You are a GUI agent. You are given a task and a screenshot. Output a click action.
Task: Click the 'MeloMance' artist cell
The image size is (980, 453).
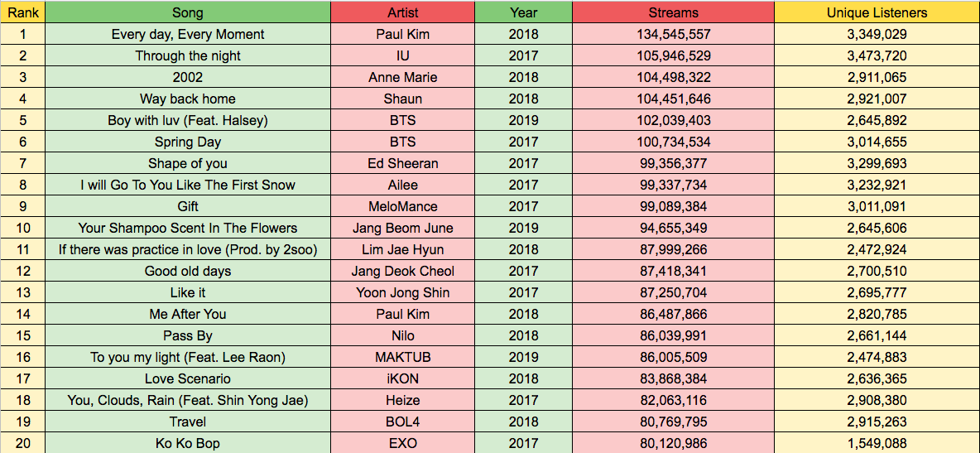pyautogui.click(x=403, y=206)
